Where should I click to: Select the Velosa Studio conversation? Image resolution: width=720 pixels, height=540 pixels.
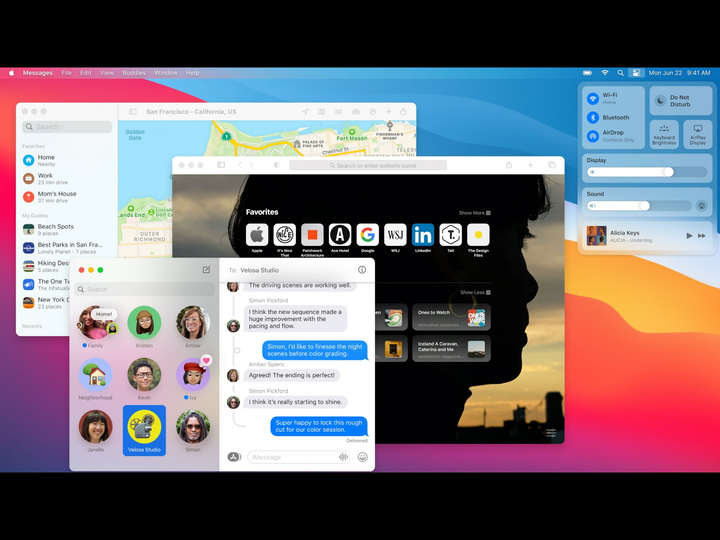(144, 430)
